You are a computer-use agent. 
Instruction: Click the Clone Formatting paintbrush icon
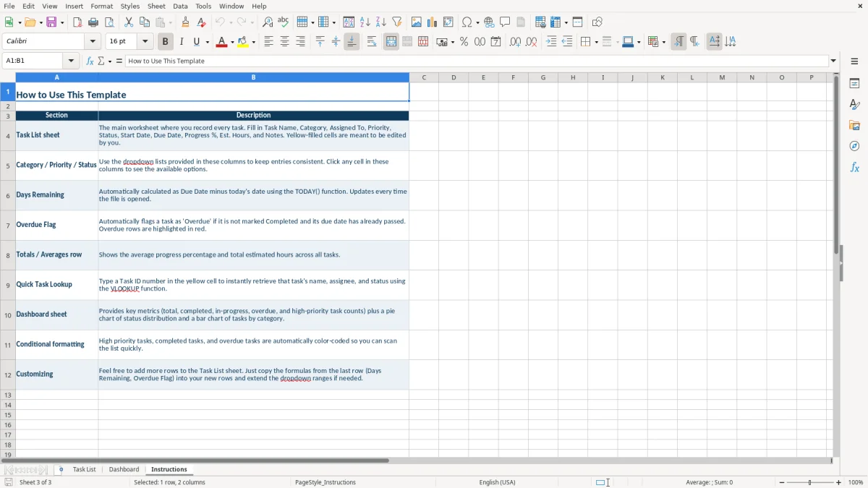pos(186,22)
